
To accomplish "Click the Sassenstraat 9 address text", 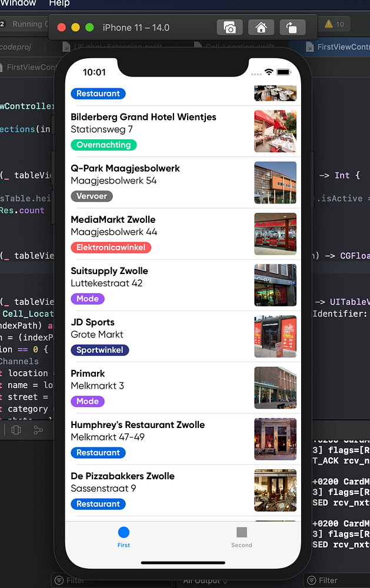I will pyautogui.click(x=103, y=488).
